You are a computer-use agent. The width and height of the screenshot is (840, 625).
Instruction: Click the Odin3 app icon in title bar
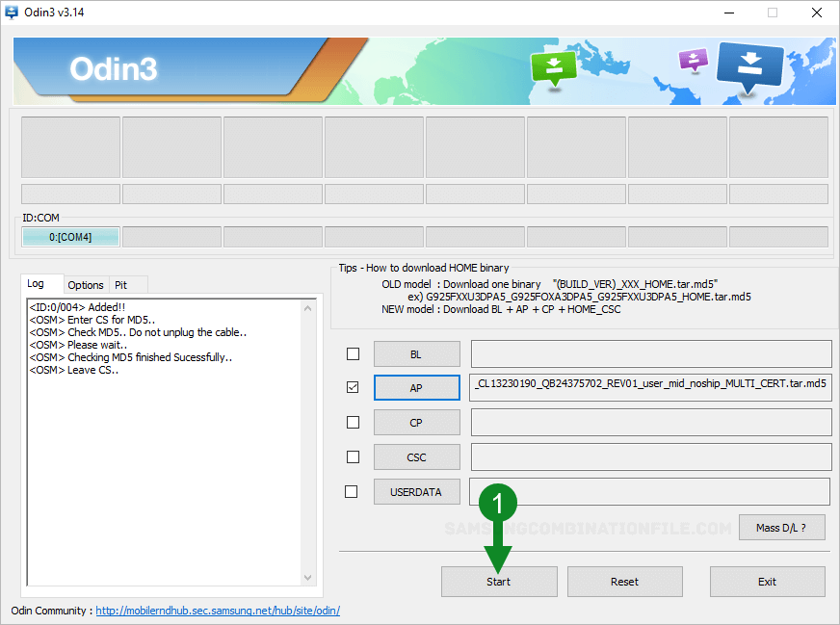tap(12, 12)
